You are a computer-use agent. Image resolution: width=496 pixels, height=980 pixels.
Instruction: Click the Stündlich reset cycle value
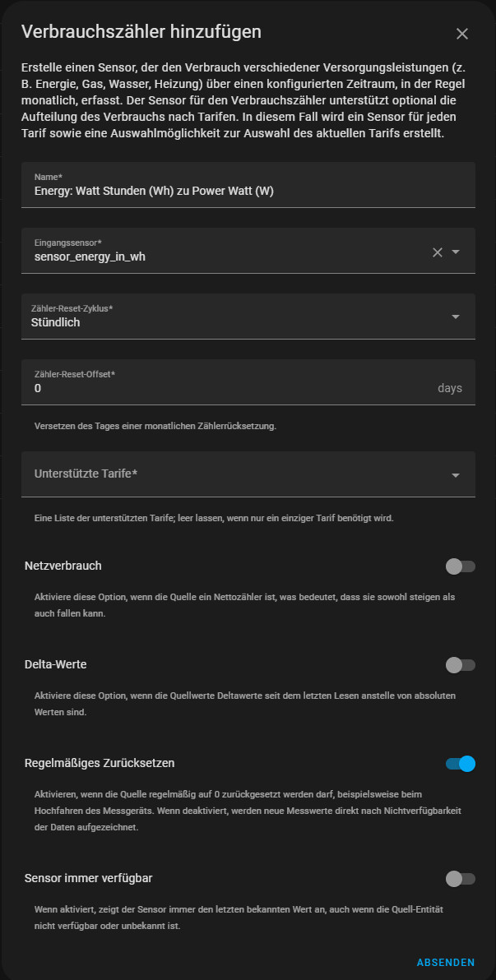(x=56, y=322)
